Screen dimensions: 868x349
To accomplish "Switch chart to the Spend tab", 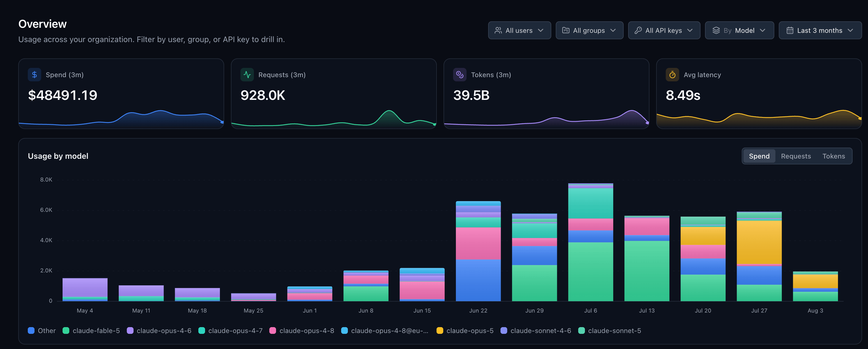I will tap(759, 156).
